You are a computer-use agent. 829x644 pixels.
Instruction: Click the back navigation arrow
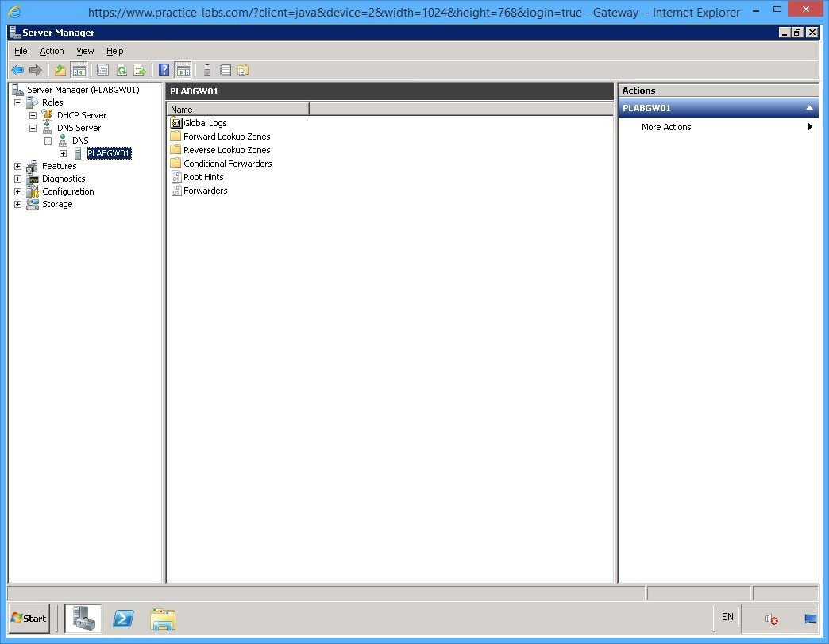17,70
